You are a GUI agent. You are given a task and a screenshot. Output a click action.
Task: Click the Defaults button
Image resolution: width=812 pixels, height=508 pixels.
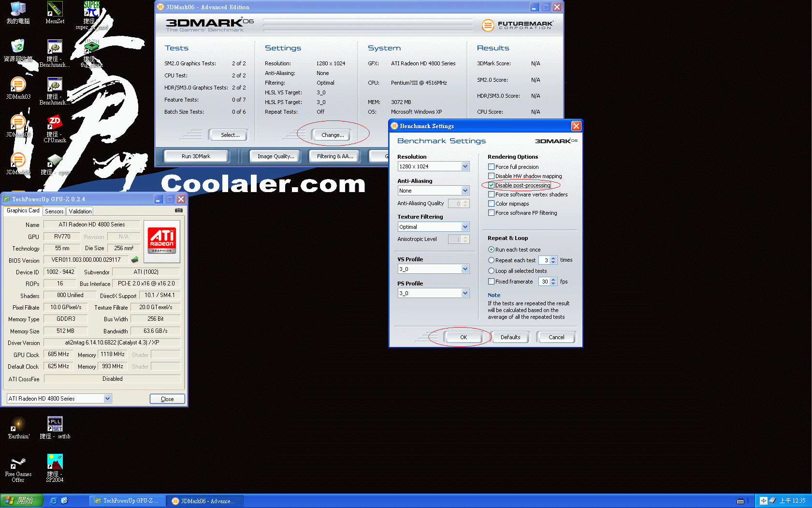click(510, 337)
